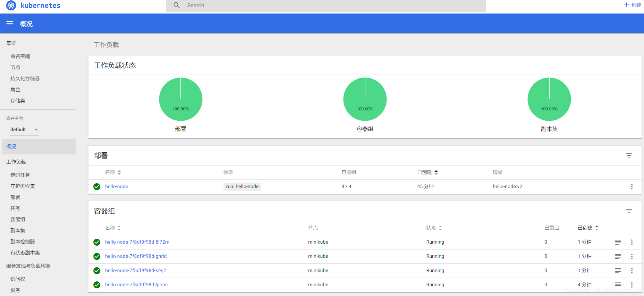Open 任务 in sidebar
Screen dimensions: 644x296
15,208
